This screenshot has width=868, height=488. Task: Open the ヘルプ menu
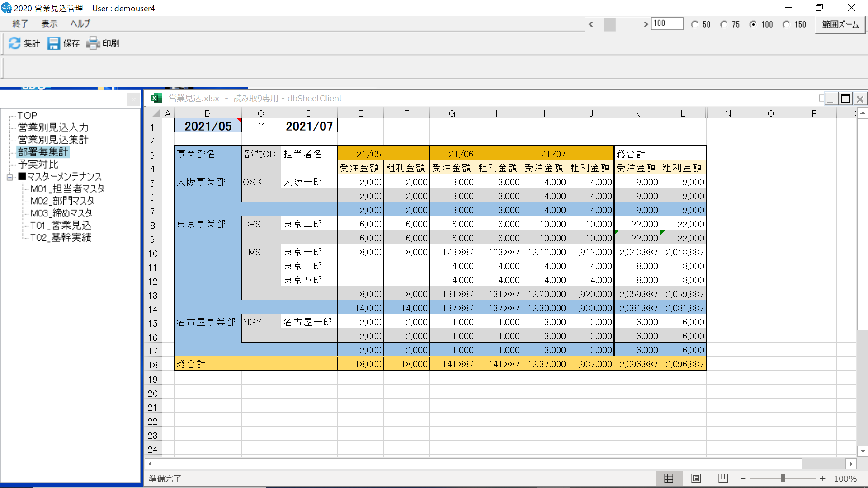coord(80,23)
